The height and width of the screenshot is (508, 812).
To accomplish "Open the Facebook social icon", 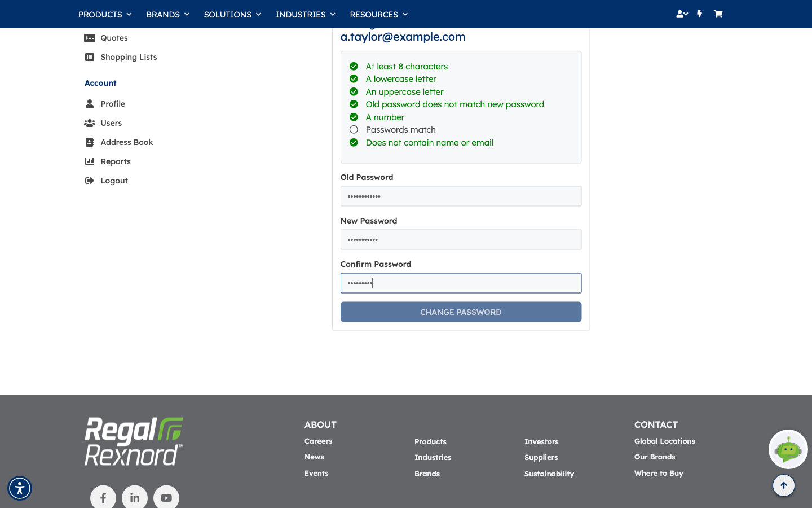I will 103,497.
